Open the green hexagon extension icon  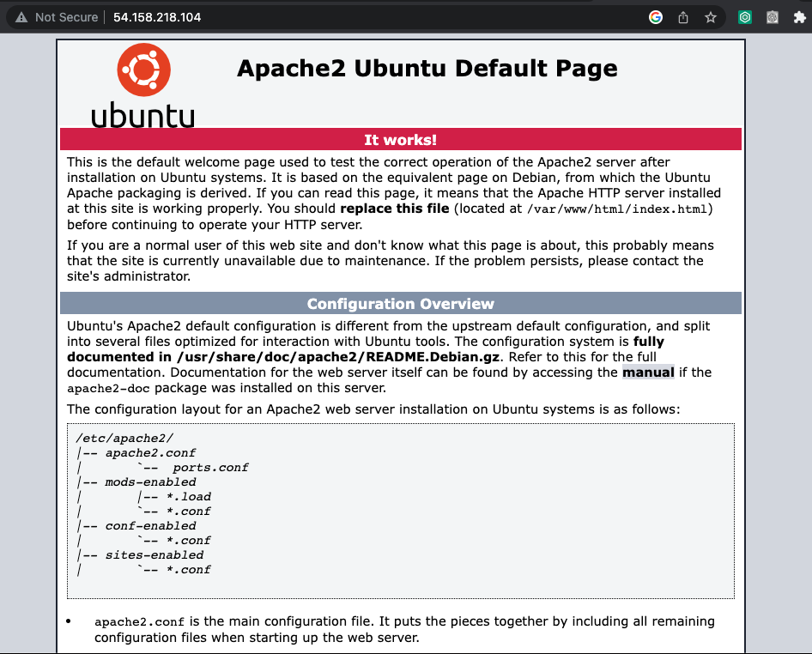coord(745,17)
